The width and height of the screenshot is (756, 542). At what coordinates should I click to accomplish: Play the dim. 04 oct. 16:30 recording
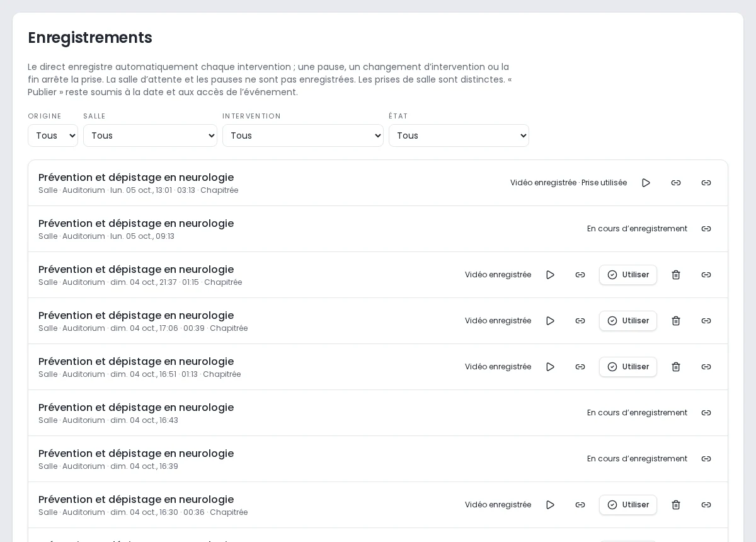point(550,505)
